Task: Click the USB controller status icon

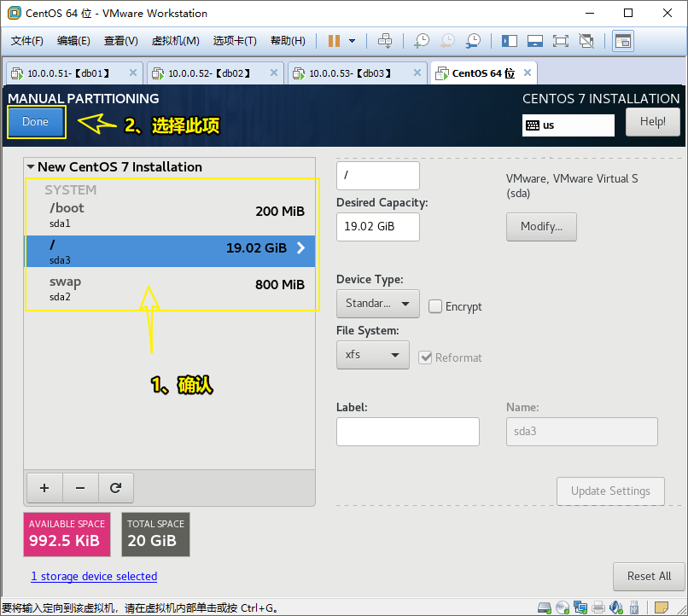Action: pos(634,607)
